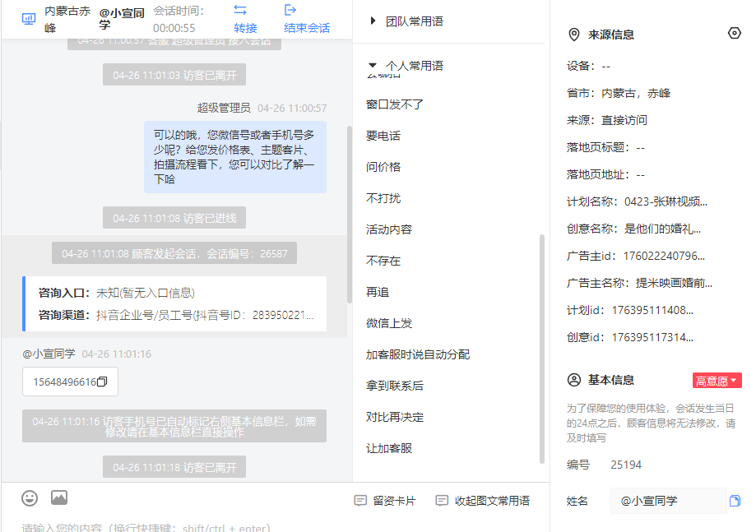This screenshot has width=756, height=532.
Task: Click 创意名称 是他们的婚礼 value
Action: (662, 229)
